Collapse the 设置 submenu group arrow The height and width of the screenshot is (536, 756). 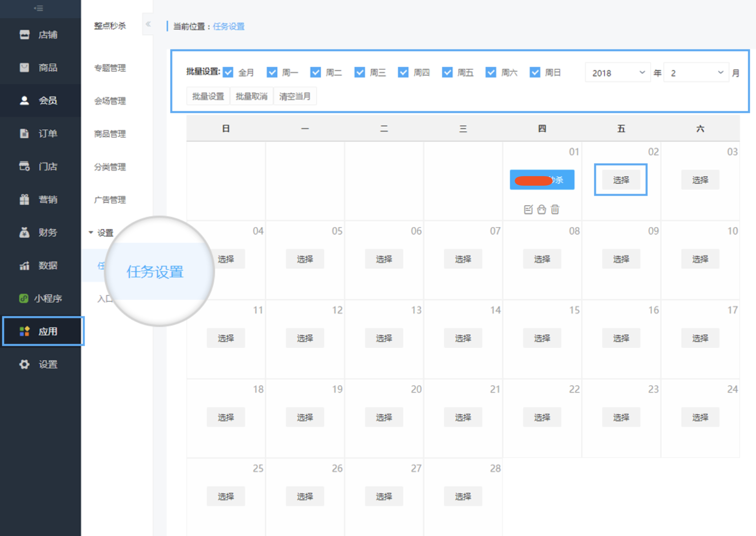91,233
